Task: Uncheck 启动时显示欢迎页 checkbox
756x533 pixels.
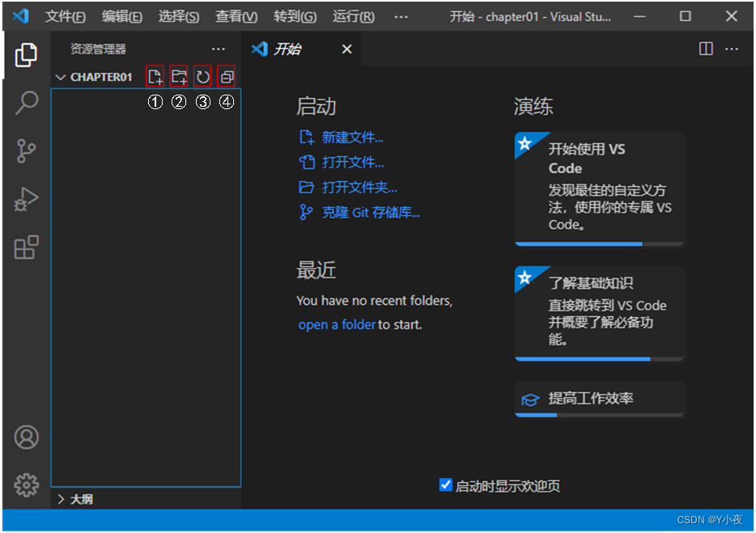Action: click(445, 485)
